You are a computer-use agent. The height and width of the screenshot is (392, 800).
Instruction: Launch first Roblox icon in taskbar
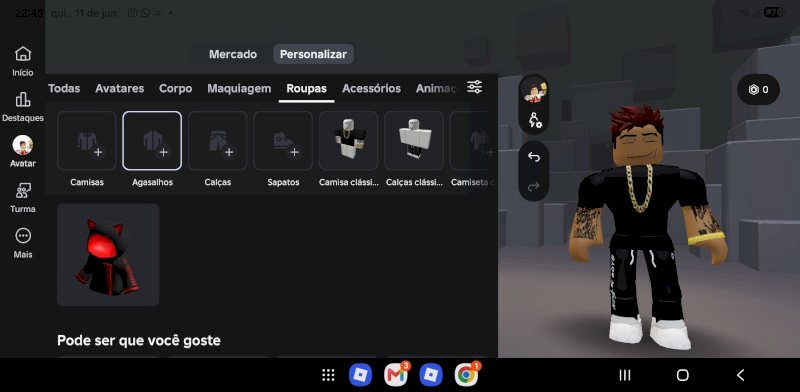(x=360, y=375)
